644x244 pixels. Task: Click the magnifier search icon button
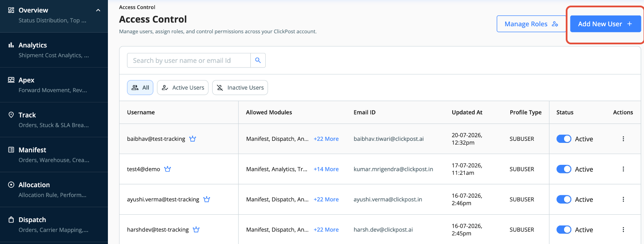[x=258, y=61]
